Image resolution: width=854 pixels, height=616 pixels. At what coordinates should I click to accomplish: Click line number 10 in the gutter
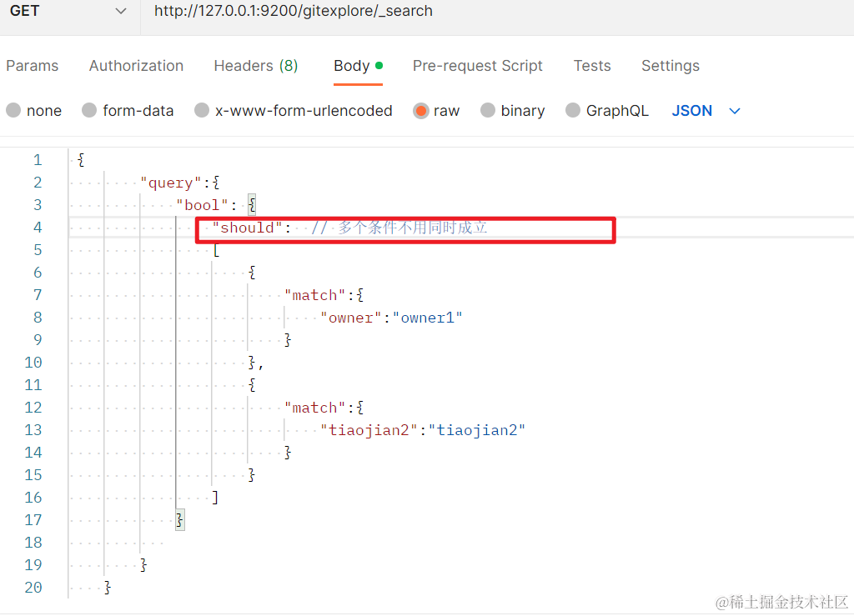(x=33, y=363)
